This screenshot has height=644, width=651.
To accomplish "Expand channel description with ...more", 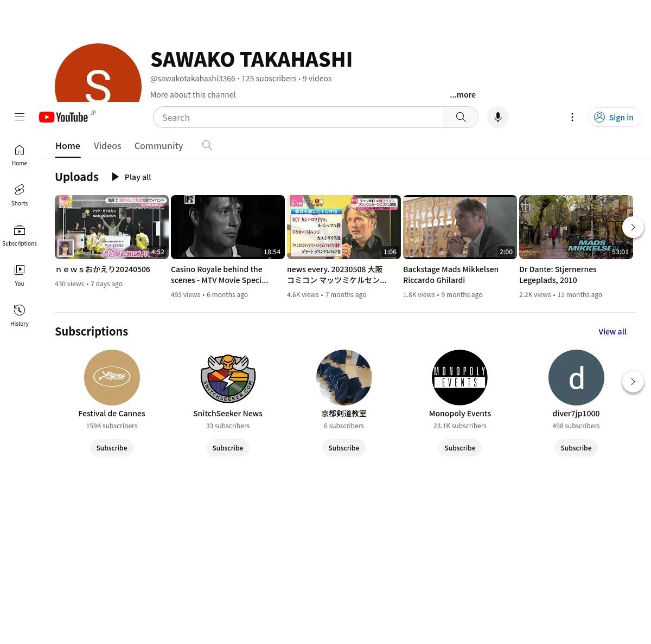I will click(462, 95).
